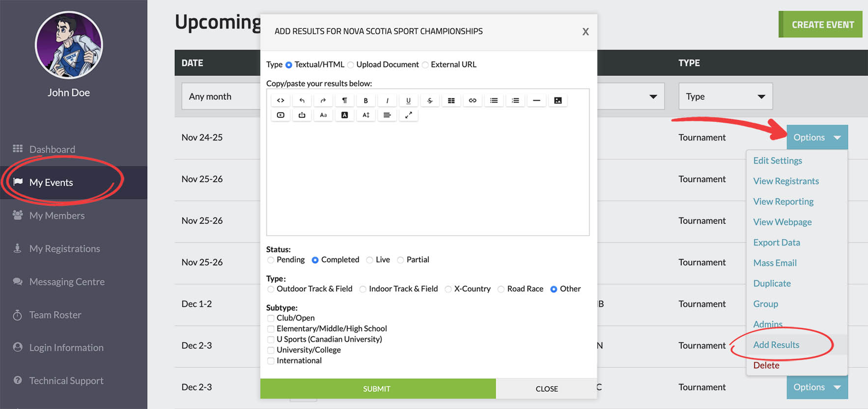Select the Upload Document radio option
This screenshot has width=868, height=409.
point(351,65)
